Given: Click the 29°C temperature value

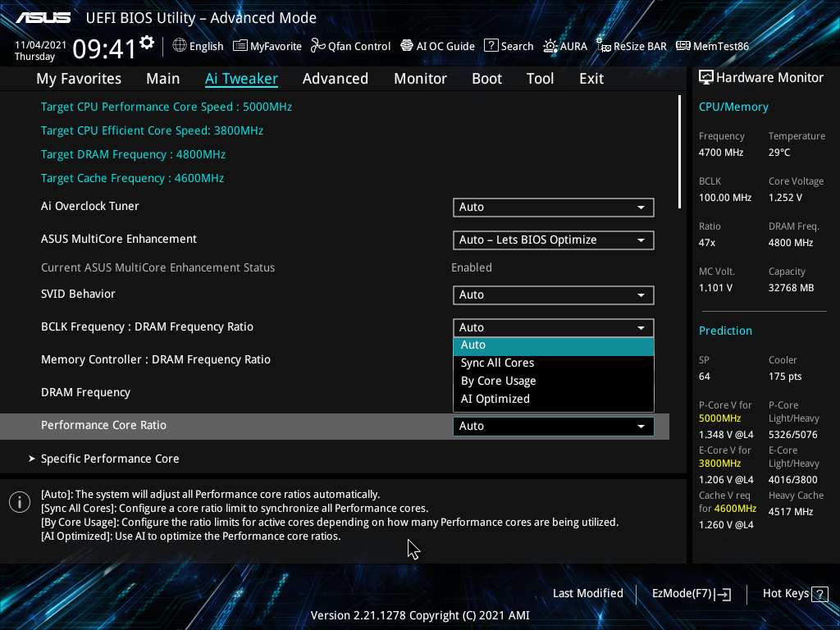Looking at the screenshot, I should pos(779,153).
